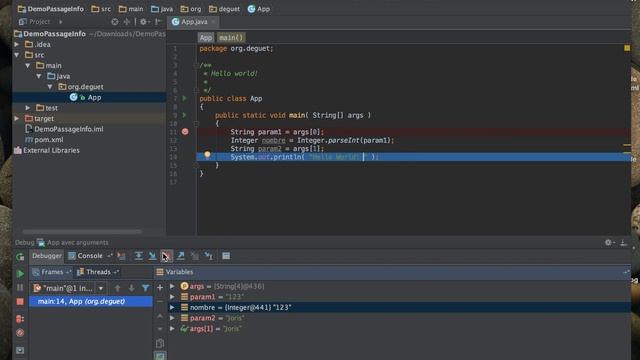Select the main:14, App frame row
640x360 pixels.
tap(91, 301)
